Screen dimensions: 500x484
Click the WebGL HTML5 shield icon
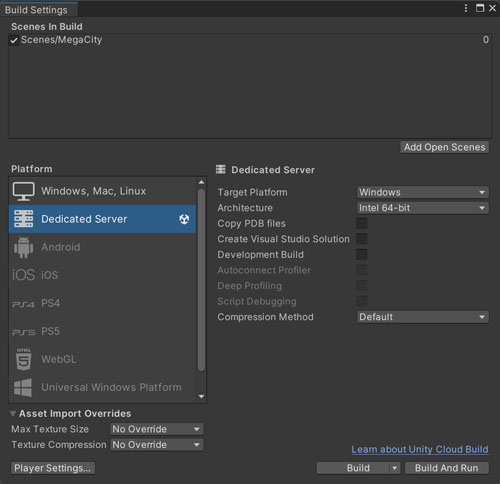pyautogui.click(x=23, y=359)
